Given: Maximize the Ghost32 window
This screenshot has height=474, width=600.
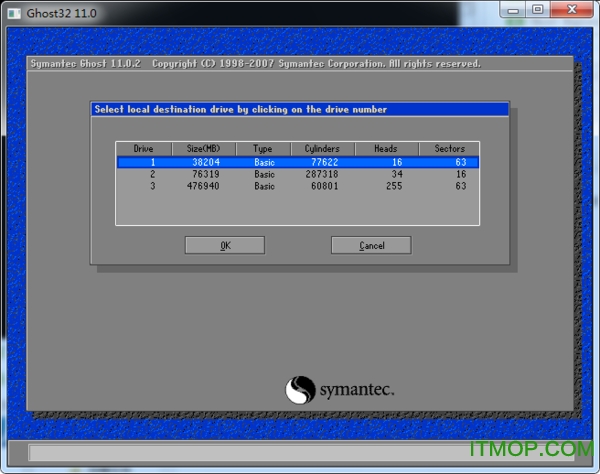Looking at the screenshot, I should 539,10.
